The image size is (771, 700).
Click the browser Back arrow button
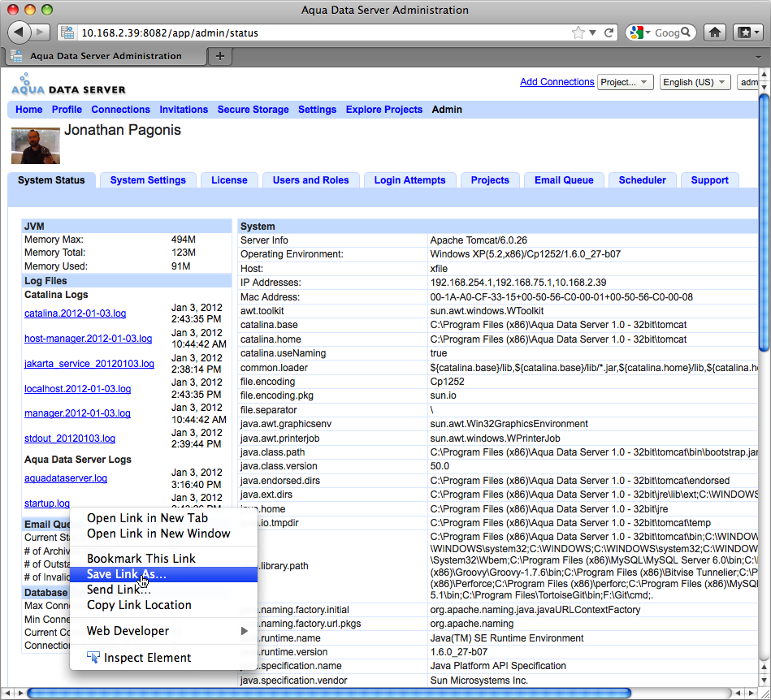(19, 32)
